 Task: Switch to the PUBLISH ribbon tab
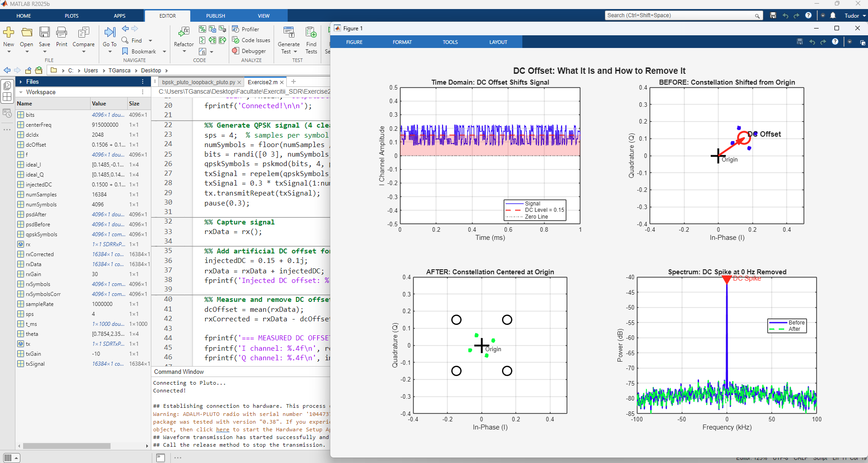(215, 15)
